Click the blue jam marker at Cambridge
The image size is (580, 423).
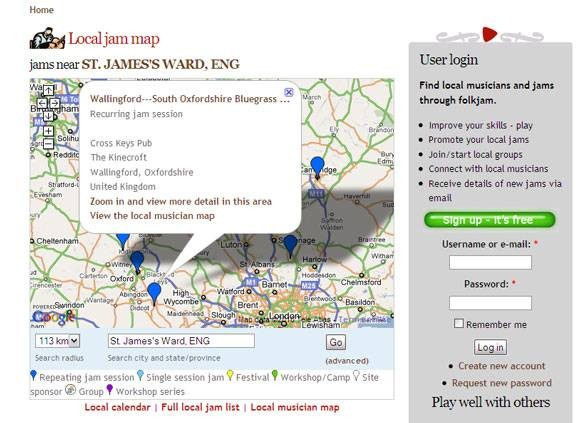coord(317,167)
